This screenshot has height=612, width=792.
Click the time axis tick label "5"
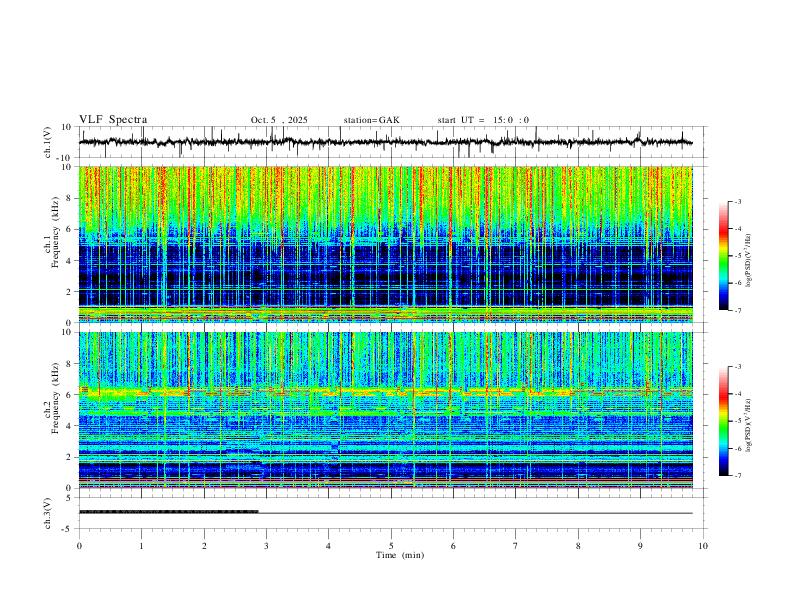pyautogui.click(x=391, y=546)
